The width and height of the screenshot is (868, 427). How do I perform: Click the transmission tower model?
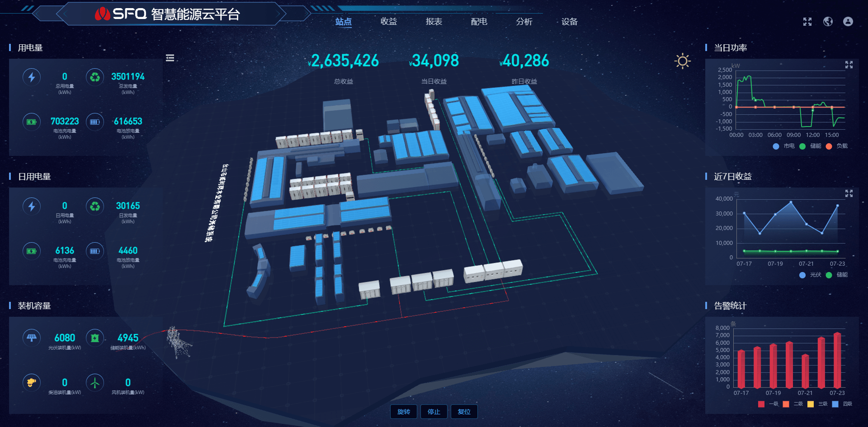[179, 343]
